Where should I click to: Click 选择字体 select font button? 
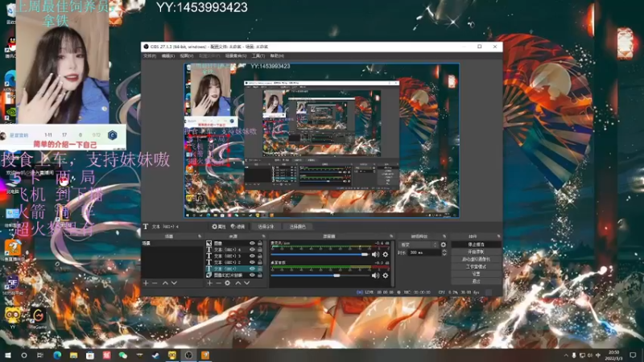266,227
